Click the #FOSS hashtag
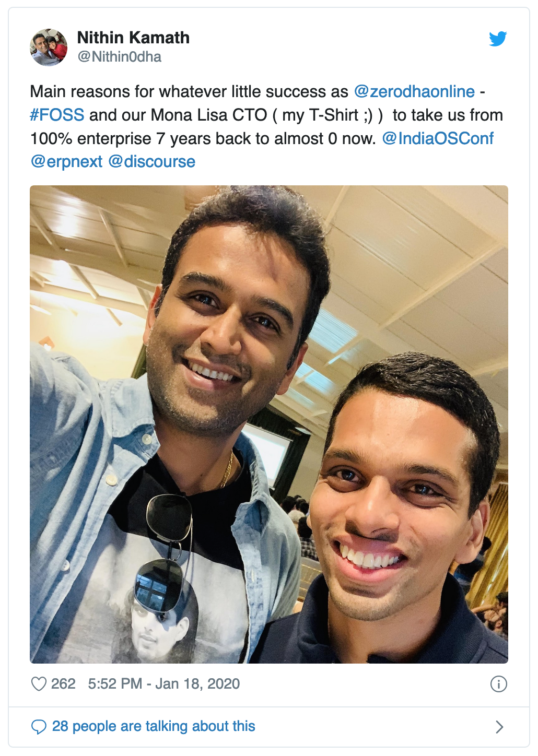The height and width of the screenshot is (756, 538). point(57,115)
